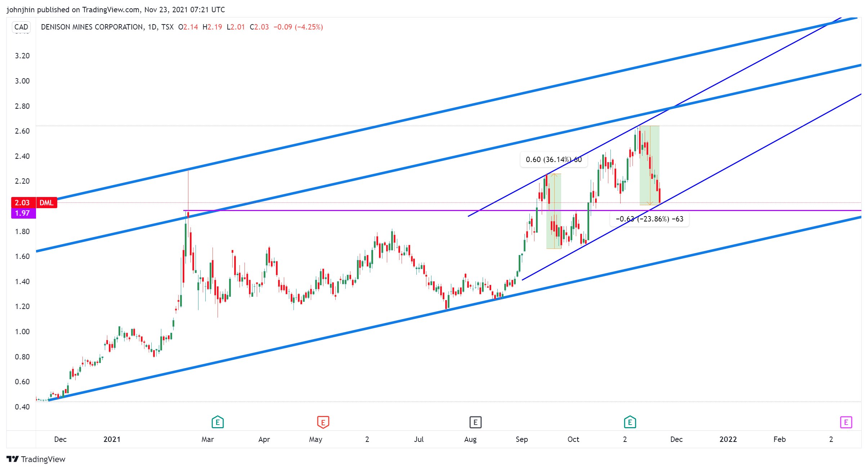Click the 0.60 (36.14%) measurement label

554,160
